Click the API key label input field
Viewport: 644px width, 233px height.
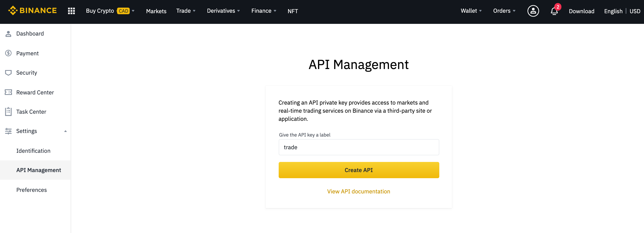(359, 147)
